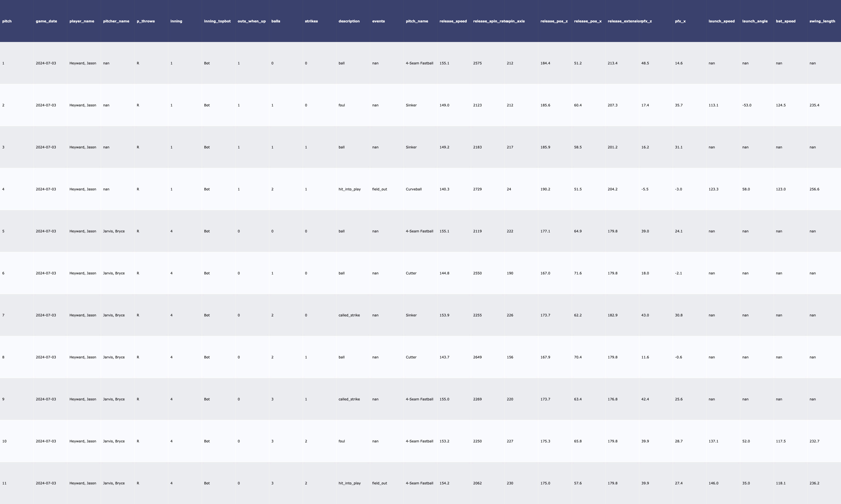Click Jarvis, Bryce in row 5
The image size is (841, 504).
(x=114, y=231)
